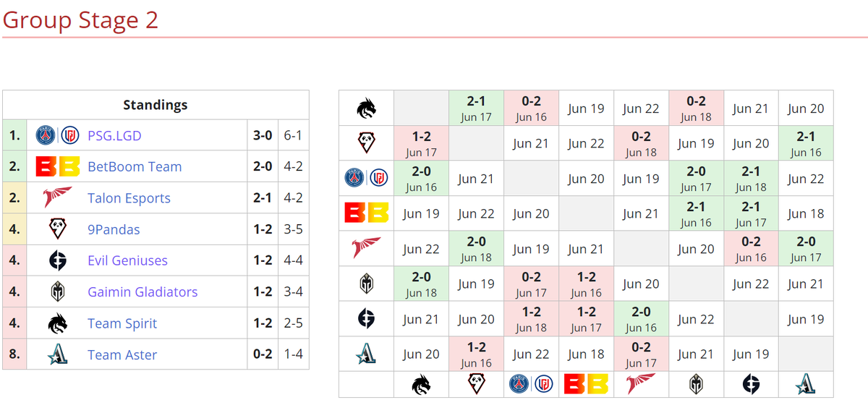This screenshot has height=413, width=868.
Task: Click the Talon Esports logo in standings
Action: [x=57, y=198]
